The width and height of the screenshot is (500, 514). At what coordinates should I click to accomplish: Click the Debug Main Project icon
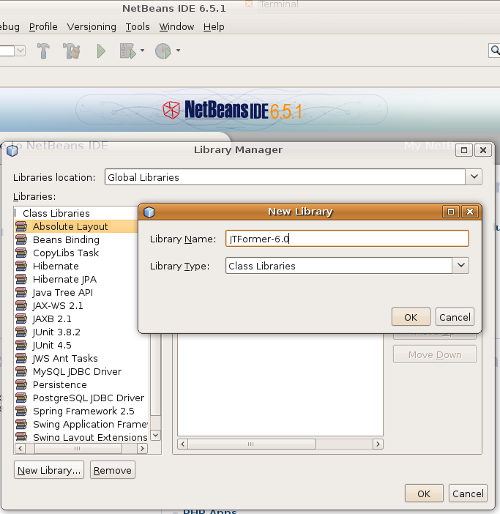tap(128, 51)
